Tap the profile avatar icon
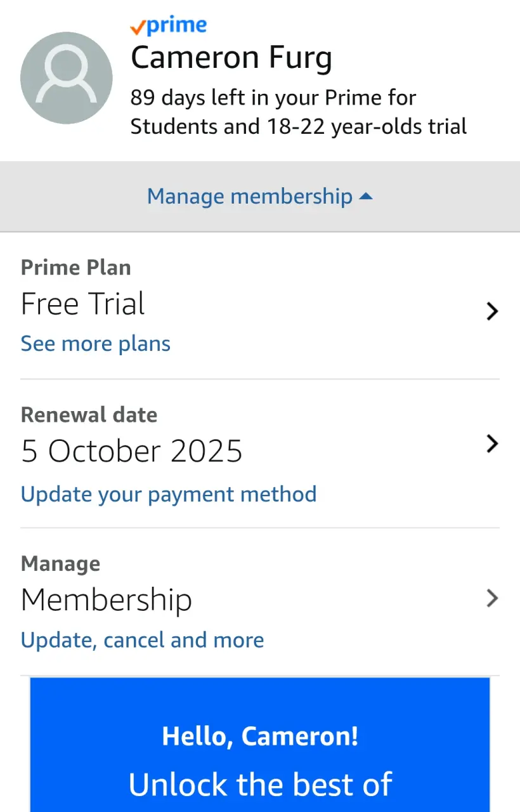 (67, 78)
